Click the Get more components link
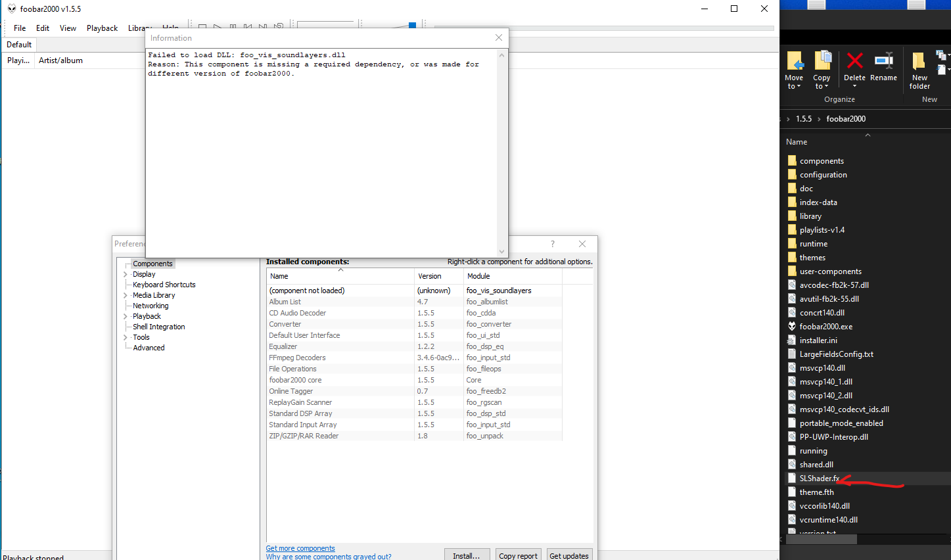This screenshot has height=560, width=951. 300,548
